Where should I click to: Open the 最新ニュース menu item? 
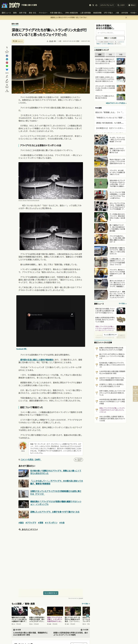pyautogui.click(x=6, y=13)
